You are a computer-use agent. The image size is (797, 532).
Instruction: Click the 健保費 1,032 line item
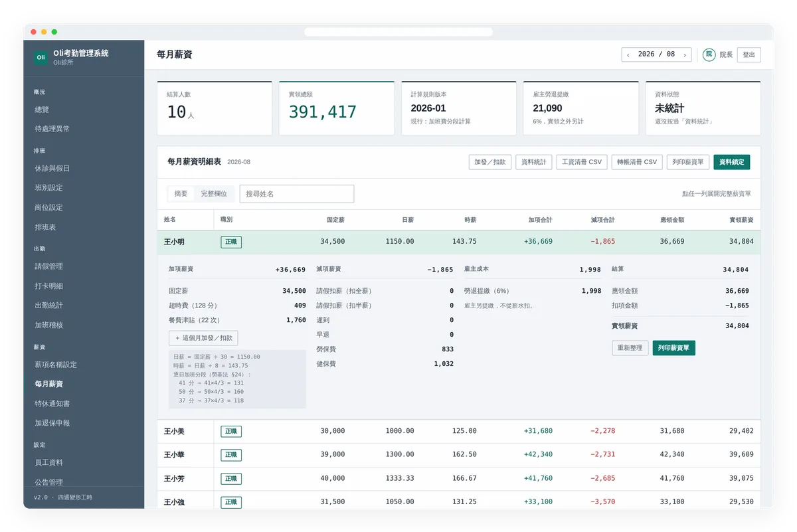(385, 364)
